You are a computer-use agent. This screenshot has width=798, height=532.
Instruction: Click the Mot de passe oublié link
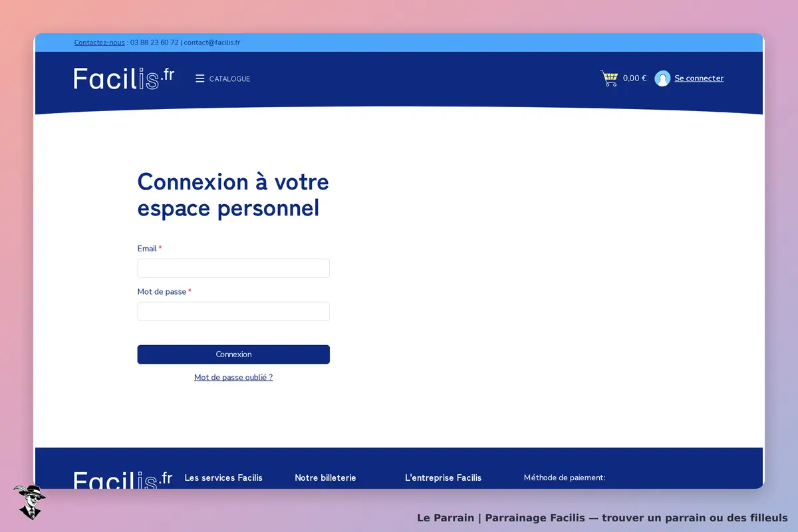(x=233, y=377)
